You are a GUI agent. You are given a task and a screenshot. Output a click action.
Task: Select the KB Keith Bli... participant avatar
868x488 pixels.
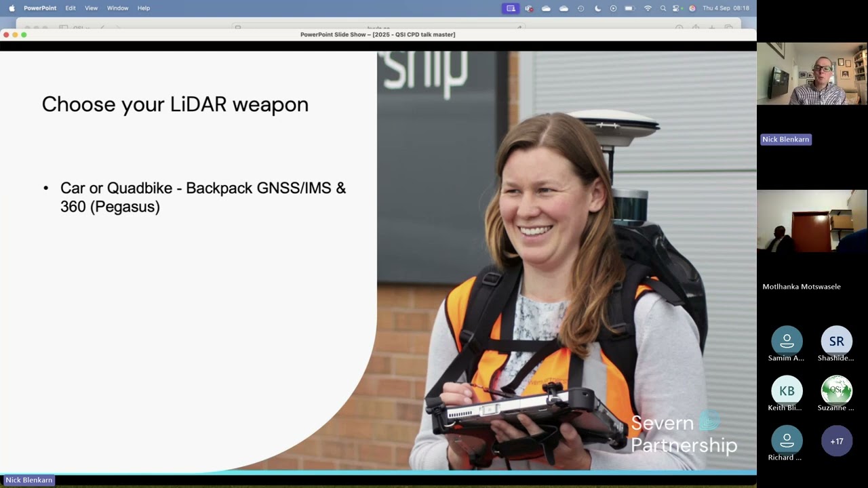coord(787,391)
